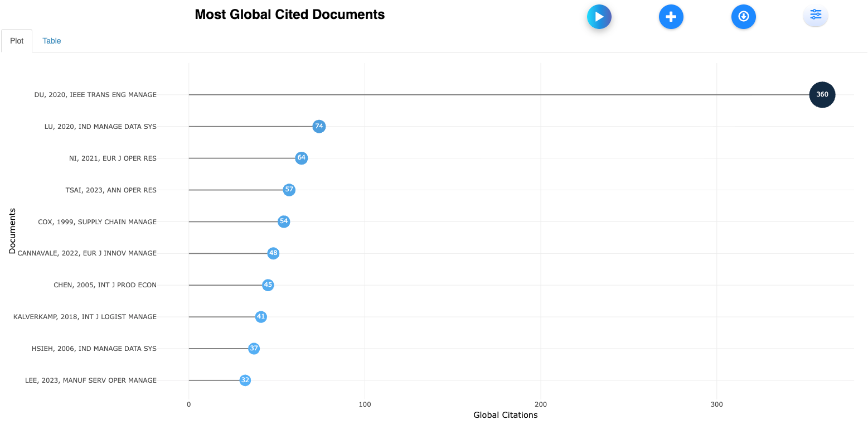This screenshot has height=429, width=868.
Task: Click the Most Global Cited Documents heading
Action: 290,15
